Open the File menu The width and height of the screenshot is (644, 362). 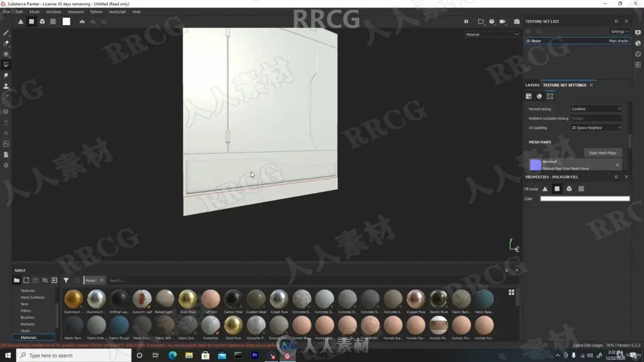pyautogui.click(x=7, y=12)
